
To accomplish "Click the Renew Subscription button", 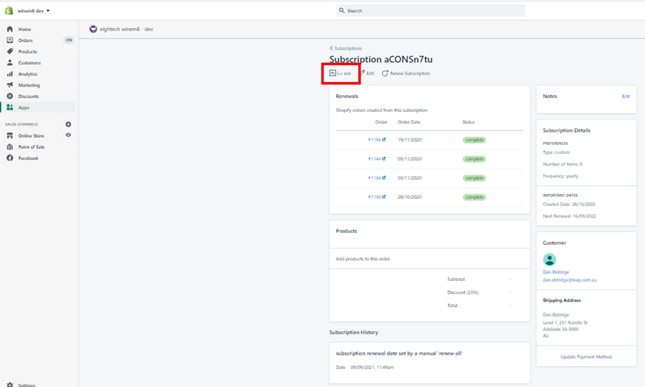I will 406,73.
